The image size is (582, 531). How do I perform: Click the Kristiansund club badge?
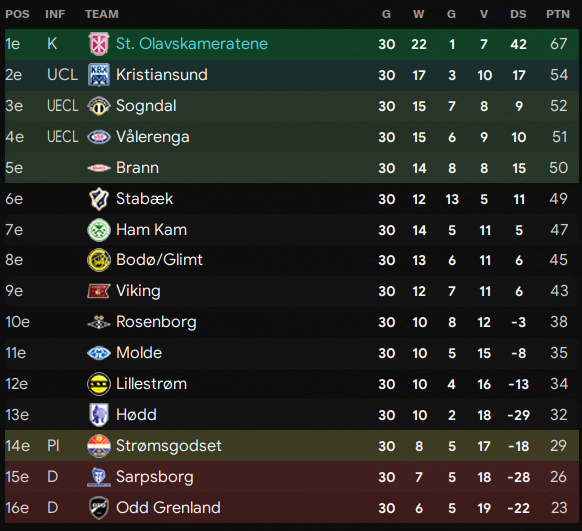point(99,75)
